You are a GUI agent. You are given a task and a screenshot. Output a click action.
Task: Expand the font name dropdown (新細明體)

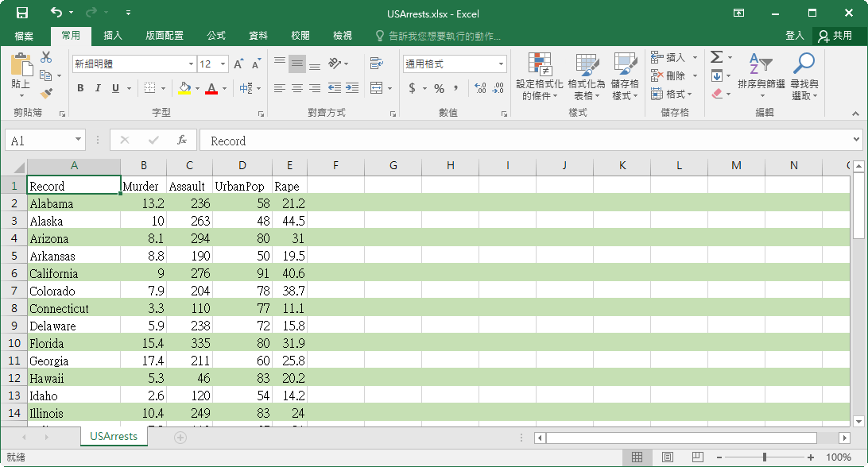(191, 64)
